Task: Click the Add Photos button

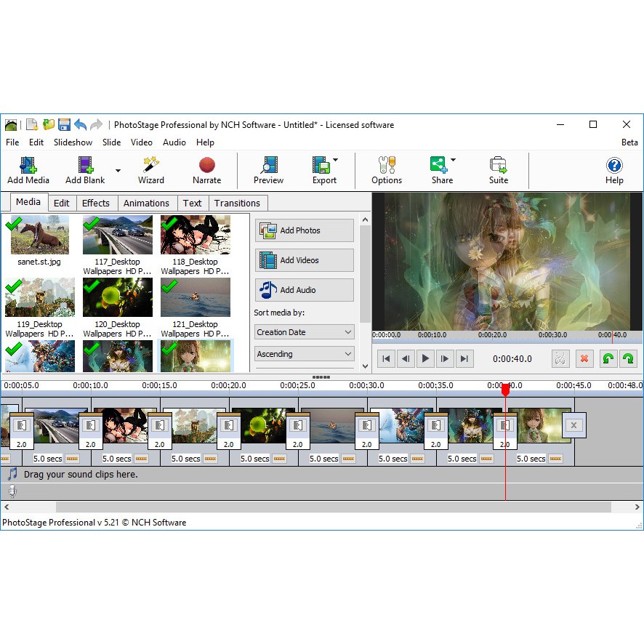Action: tap(304, 230)
